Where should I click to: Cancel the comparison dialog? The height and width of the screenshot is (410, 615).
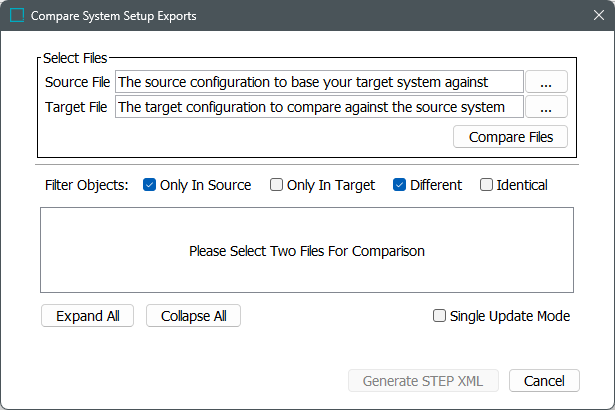(544, 381)
